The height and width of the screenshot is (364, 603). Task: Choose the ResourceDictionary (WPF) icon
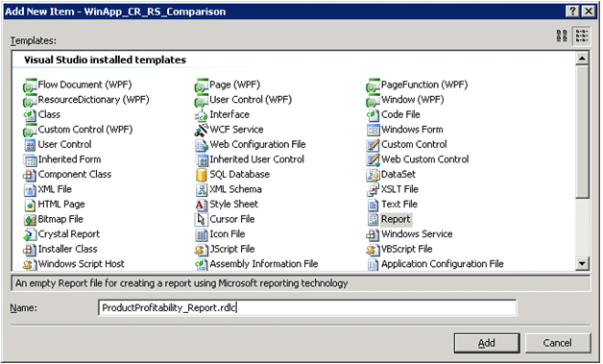pyautogui.click(x=30, y=100)
